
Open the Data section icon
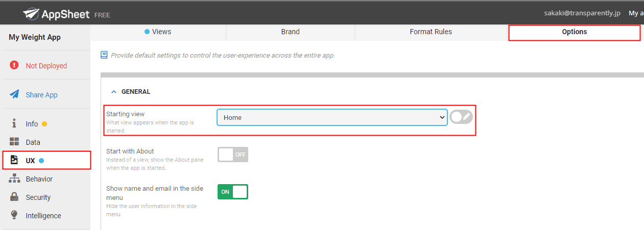(14, 142)
